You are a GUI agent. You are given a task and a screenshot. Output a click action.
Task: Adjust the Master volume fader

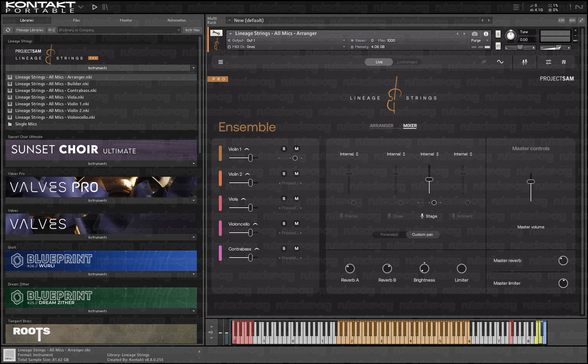click(x=531, y=182)
